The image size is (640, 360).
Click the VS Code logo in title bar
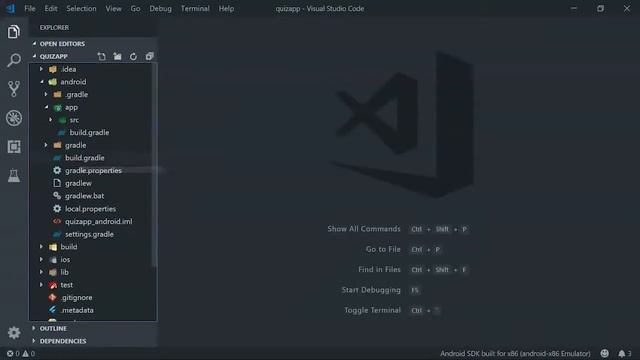(x=11, y=8)
